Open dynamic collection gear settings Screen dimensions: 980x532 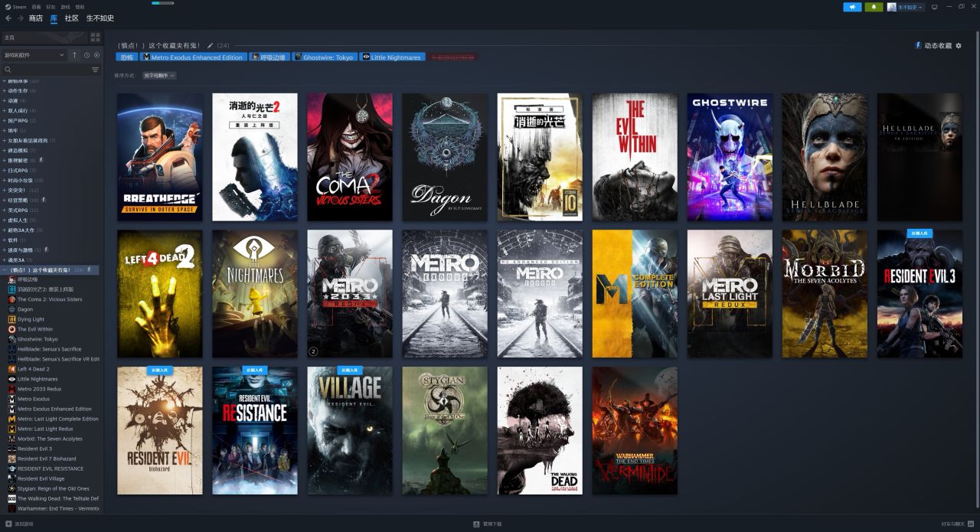click(959, 46)
